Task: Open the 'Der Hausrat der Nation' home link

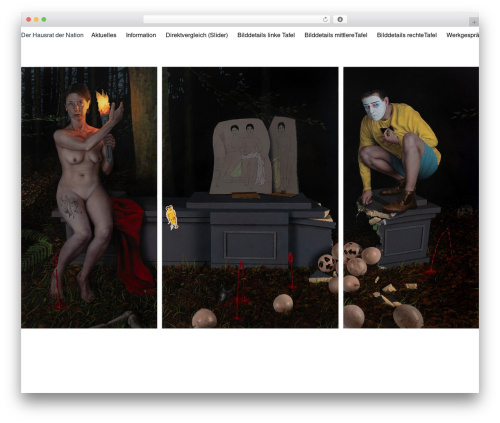Action: click(x=52, y=35)
